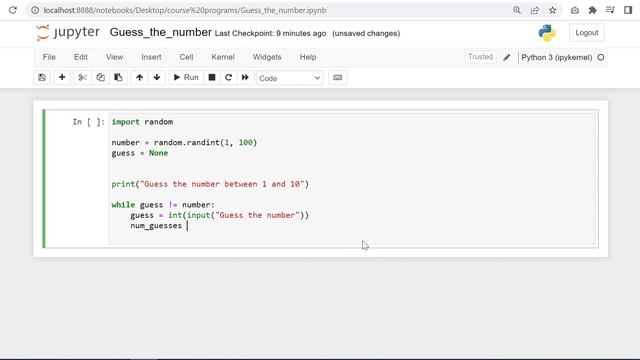This screenshot has height=360, width=640.
Task: Open the Help menu
Action: (308, 57)
